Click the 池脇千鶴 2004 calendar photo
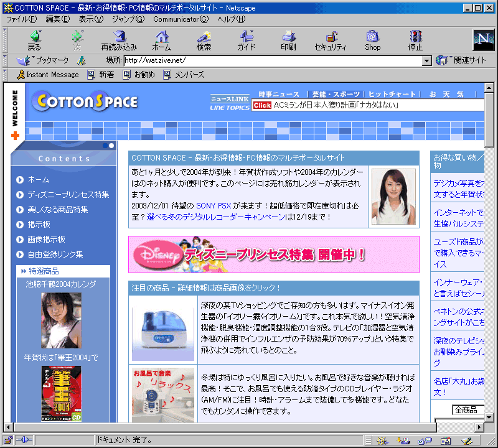 [x=61, y=320]
